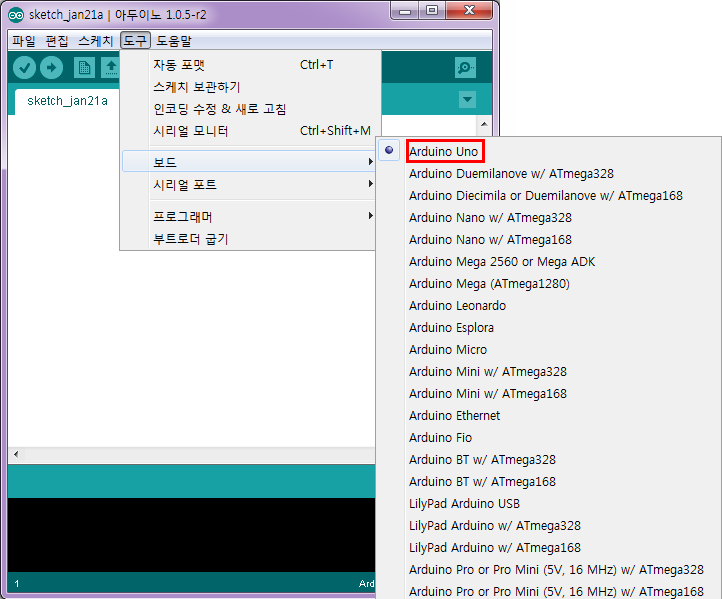
Task: Click line number 1 in status bar
Action: pyautogui.click(x=17, y=584)
